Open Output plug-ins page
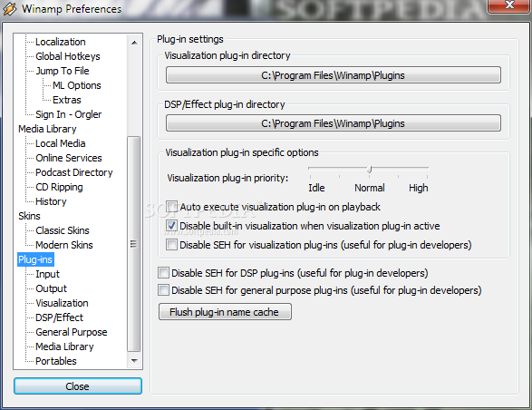This screenshot has width=532, height=410. tap(52, 288)
